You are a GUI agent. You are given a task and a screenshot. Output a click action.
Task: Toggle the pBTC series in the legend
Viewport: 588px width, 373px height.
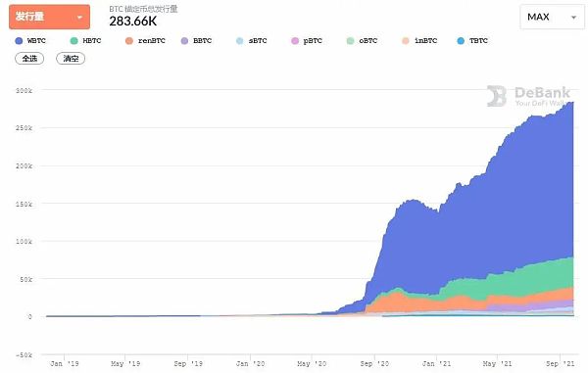(307, 41)
